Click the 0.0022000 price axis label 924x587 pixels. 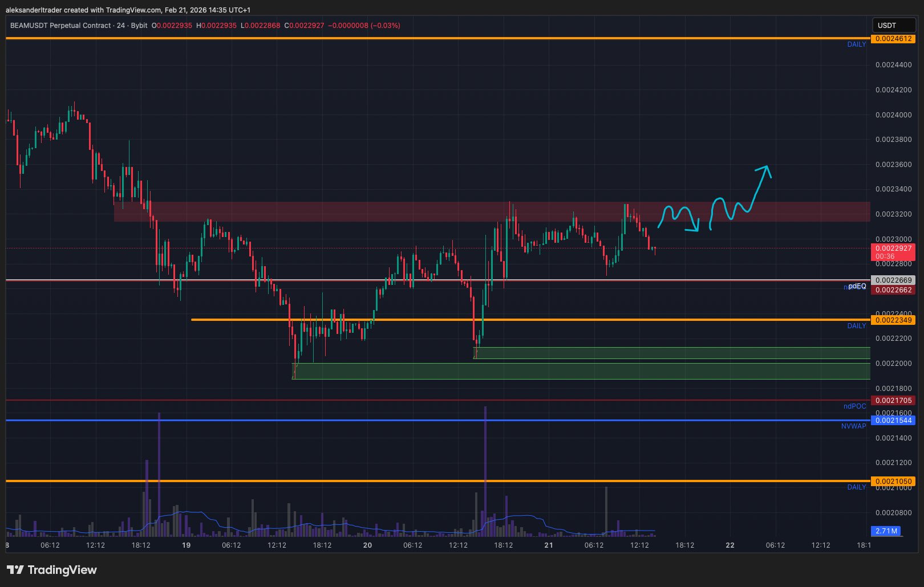893,364
